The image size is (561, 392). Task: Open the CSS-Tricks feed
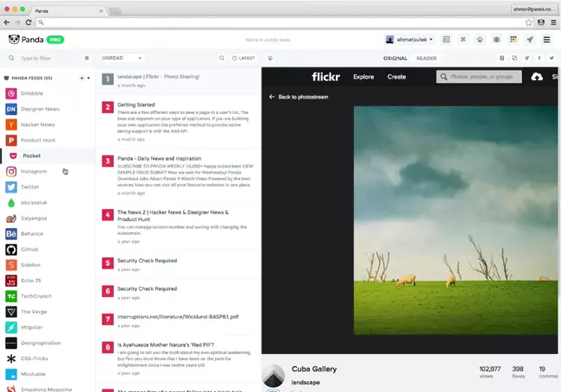[x=35, y=358]
